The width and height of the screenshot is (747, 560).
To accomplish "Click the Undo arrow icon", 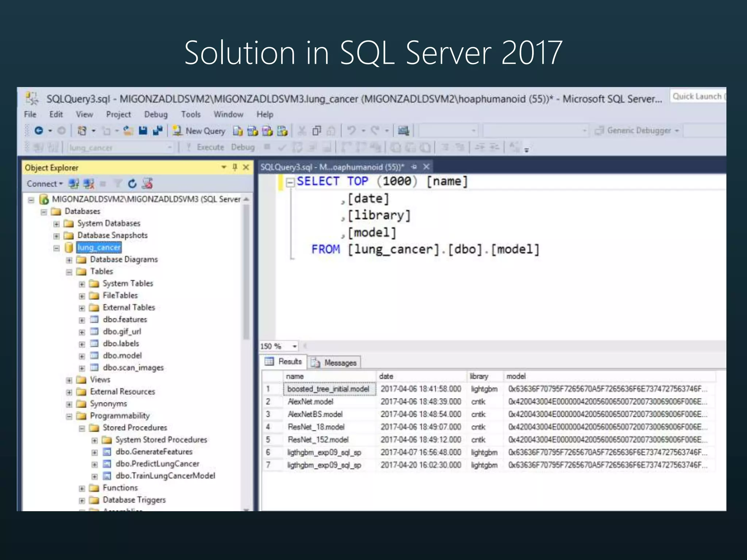I will (x=351, y=131).
